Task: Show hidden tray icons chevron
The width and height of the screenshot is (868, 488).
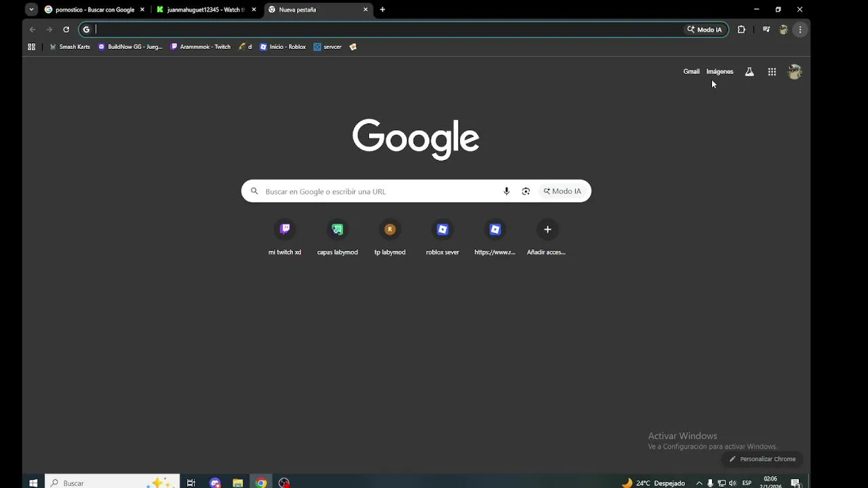Action: click(x=699, y=483)
